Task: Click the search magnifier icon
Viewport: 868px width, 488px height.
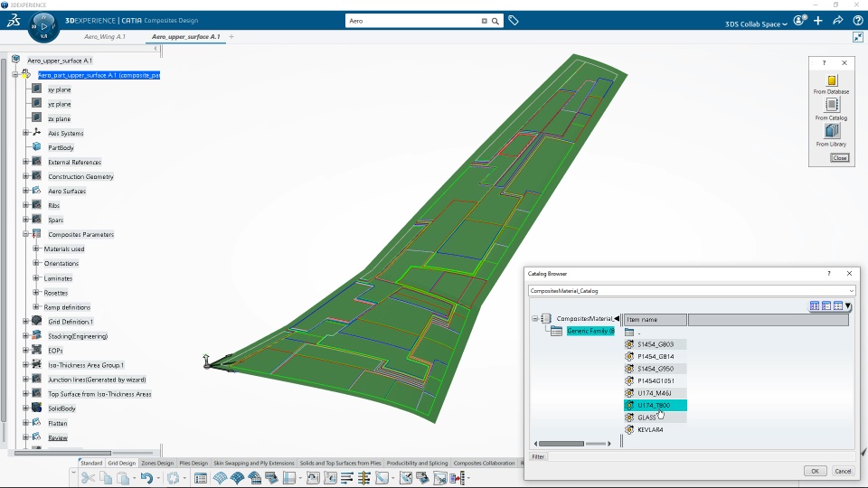Action: pos(495,21)
